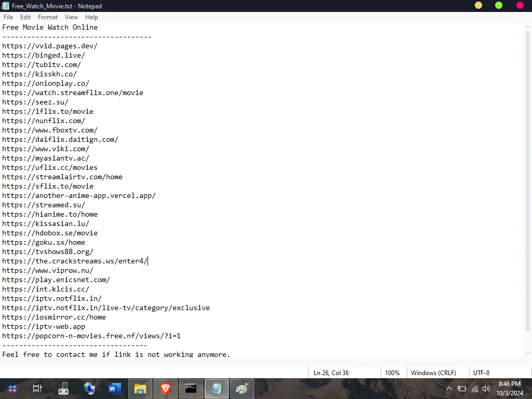Open Microsoft Word from the taskbar

pyautogui.click(x=115, y=389)
